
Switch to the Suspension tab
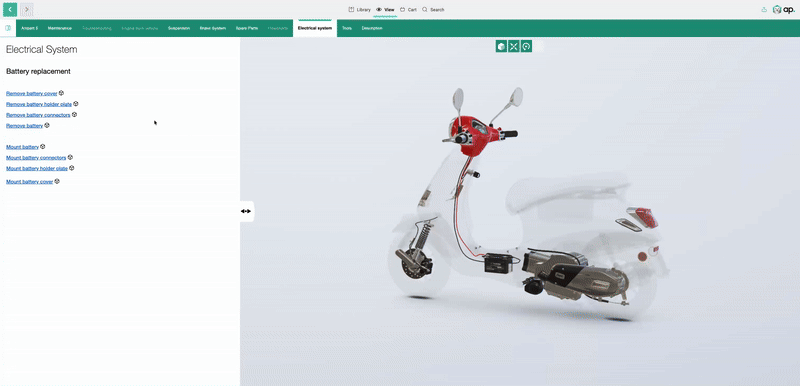coord(179,28)
